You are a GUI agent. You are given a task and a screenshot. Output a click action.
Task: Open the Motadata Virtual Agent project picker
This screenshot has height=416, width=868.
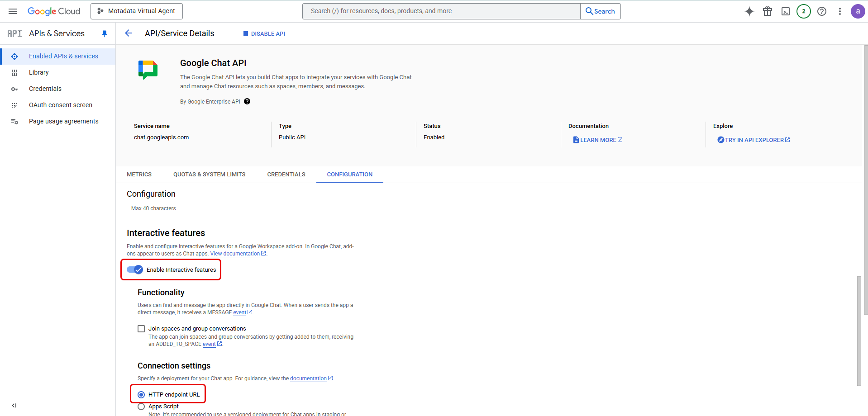136,11
